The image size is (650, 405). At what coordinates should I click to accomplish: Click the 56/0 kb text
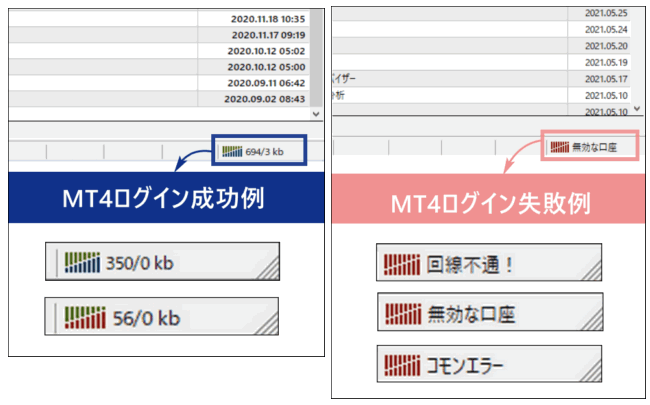tap(146, 318)
